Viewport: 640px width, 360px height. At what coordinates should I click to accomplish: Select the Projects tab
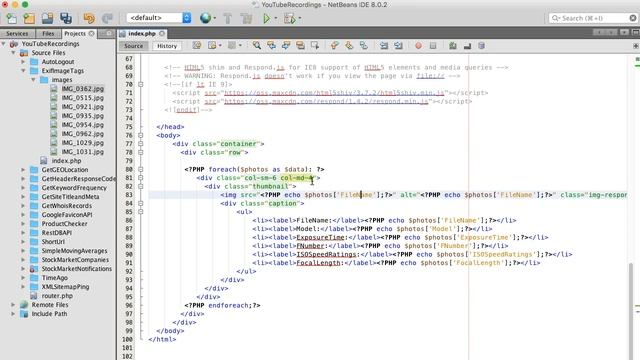(x=78, y=33)
